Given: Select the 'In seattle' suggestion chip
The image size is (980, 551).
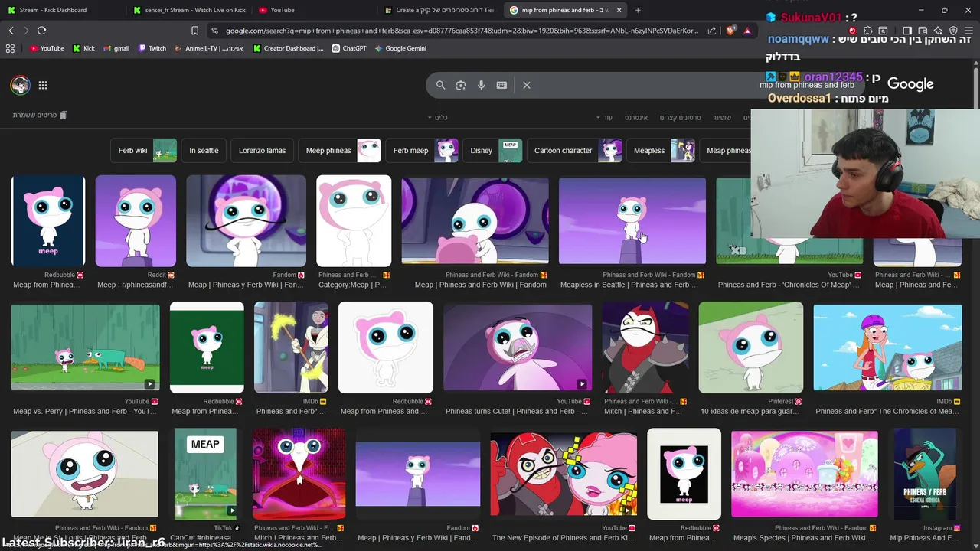Looking at the screenshot, I should (204, 151).
